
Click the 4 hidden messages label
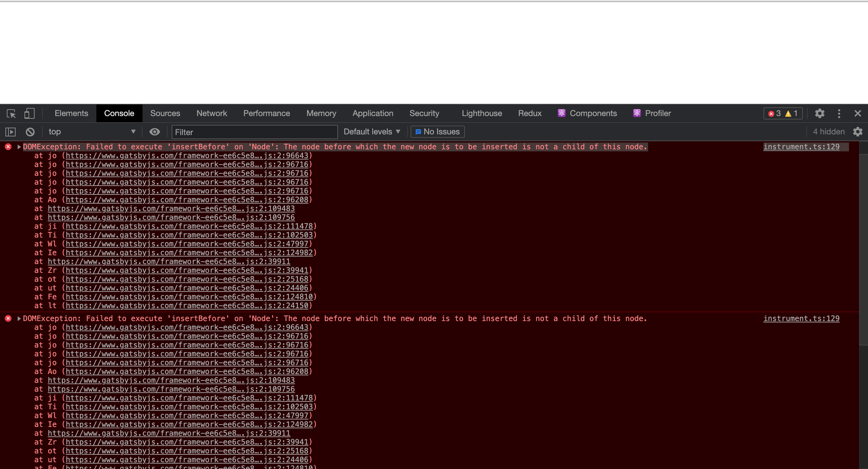(829, 132)
